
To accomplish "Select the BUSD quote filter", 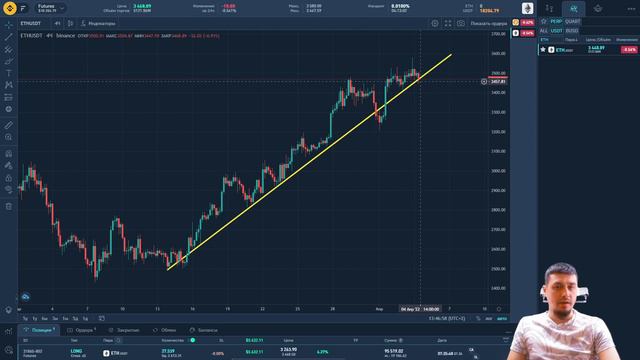I will [x=572, y=31].
